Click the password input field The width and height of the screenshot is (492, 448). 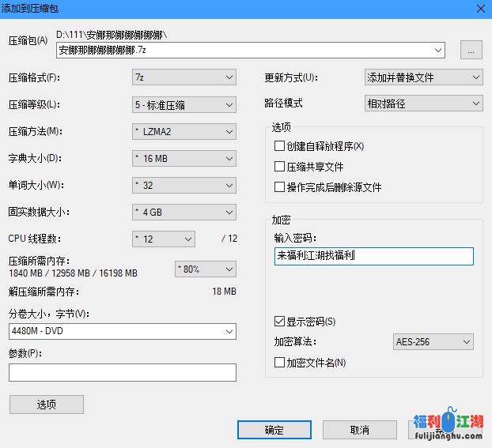pyautogui.click(x=373, y=257)
